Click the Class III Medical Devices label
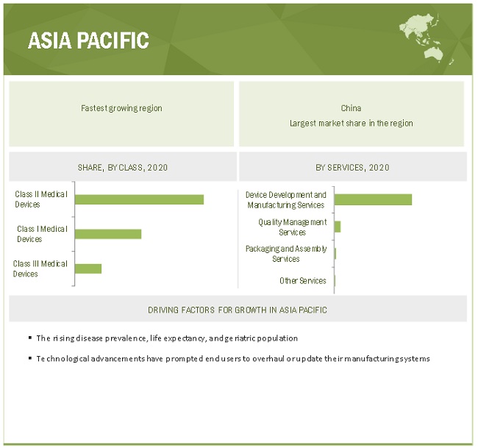The image size is (478, 448). pyautogui.click(x=40, y=269)
